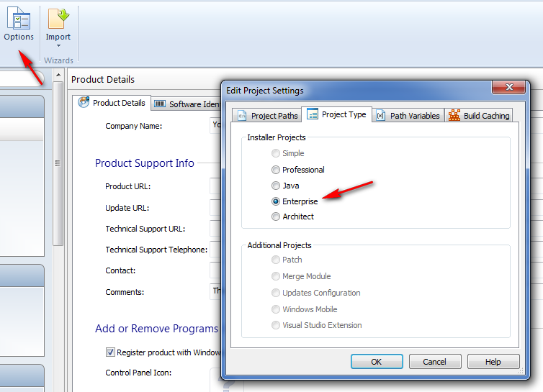Click the Product URL field

click(215, 186)
